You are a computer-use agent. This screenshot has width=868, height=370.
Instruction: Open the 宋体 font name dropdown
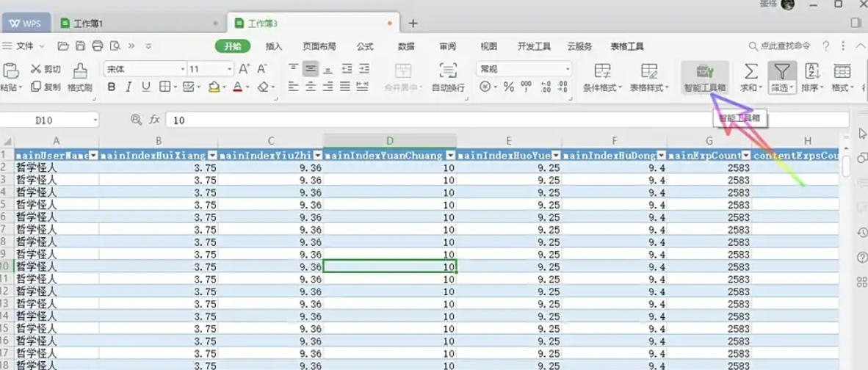[183, 69]
